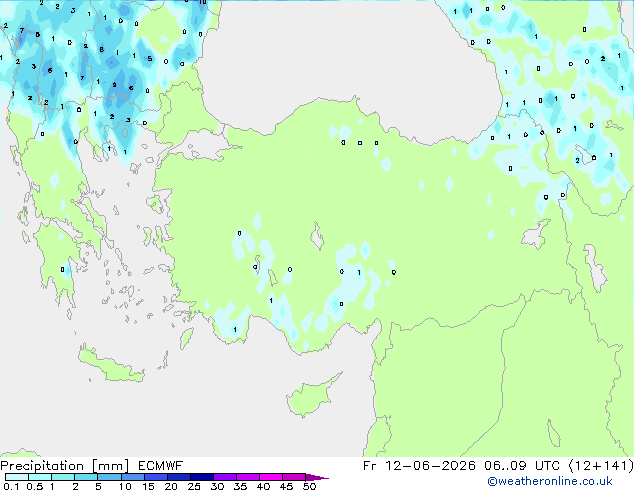The height and width of the screenshot is (490, 634).
Task: Click the "50" legend value
Action: click(309, 486)
